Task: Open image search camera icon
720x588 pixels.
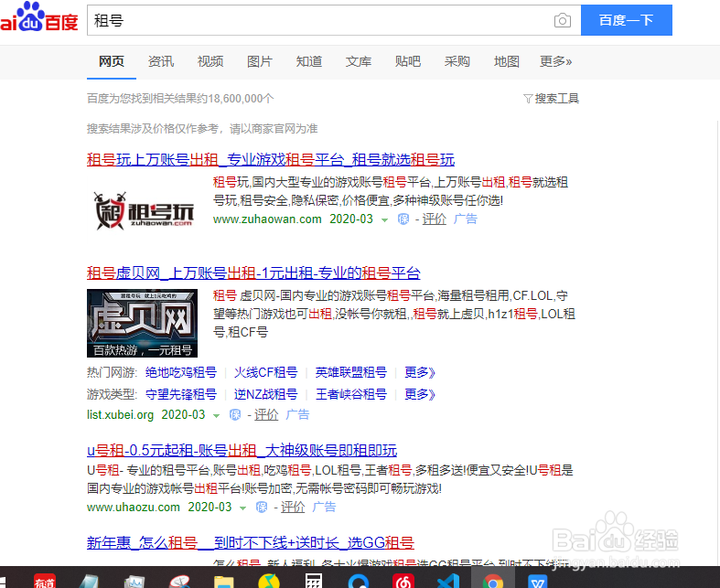Action: [562, 20]
